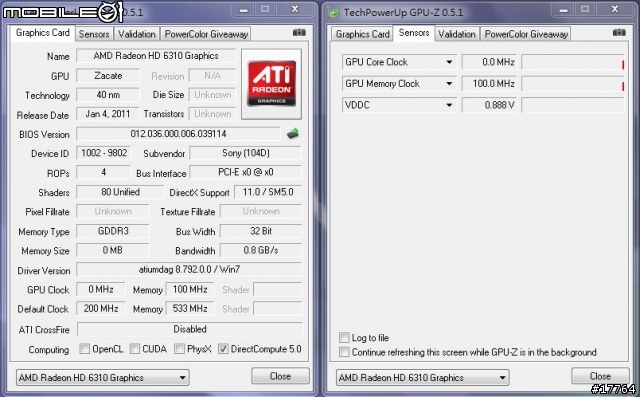This screenshot has height=397, width=640.
Task: Open PowerColor Giveaway tab in right window
Action: 526,34
